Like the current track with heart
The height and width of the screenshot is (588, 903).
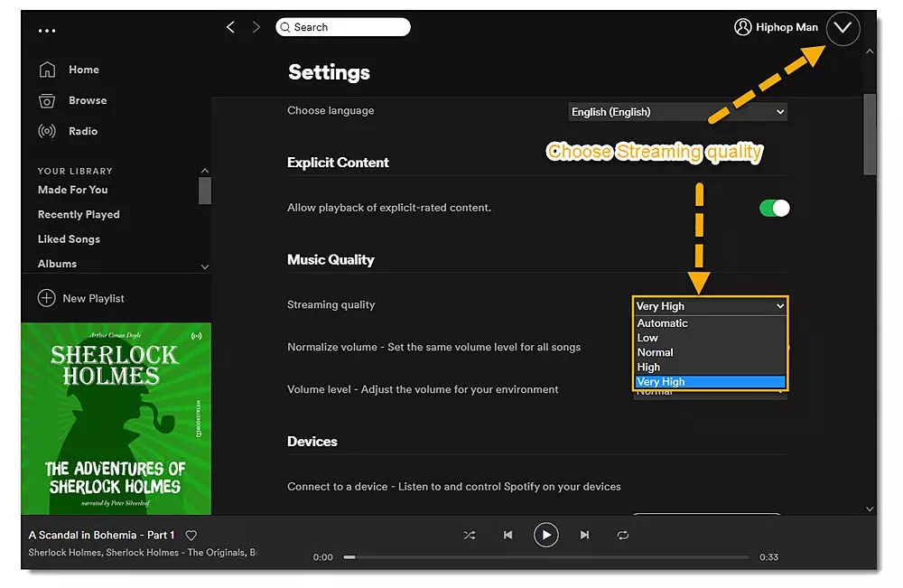point(191,536)
